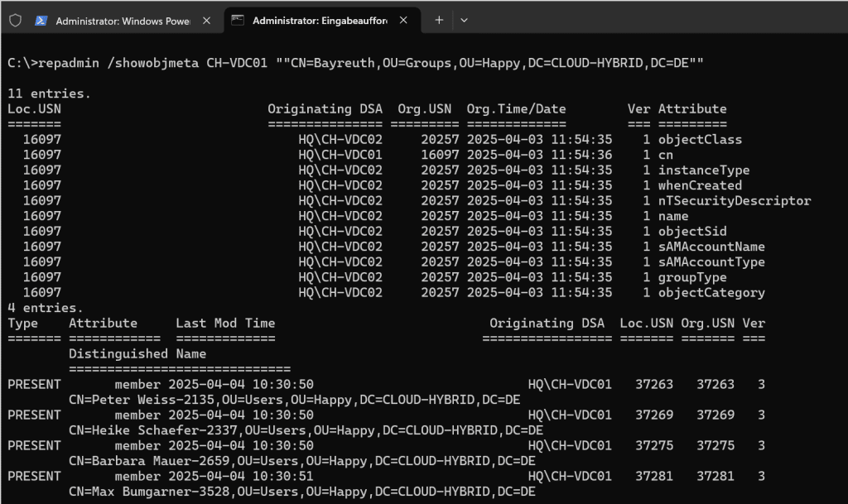Click the Last Mod Time column header
The width and height of the screenshot is (848, 504).
225,323
